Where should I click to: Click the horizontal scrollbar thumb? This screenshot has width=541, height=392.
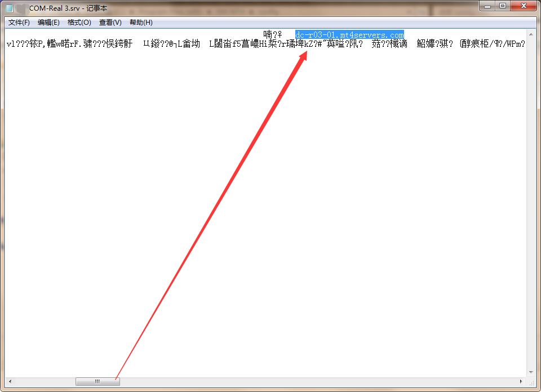click(97, 381)
